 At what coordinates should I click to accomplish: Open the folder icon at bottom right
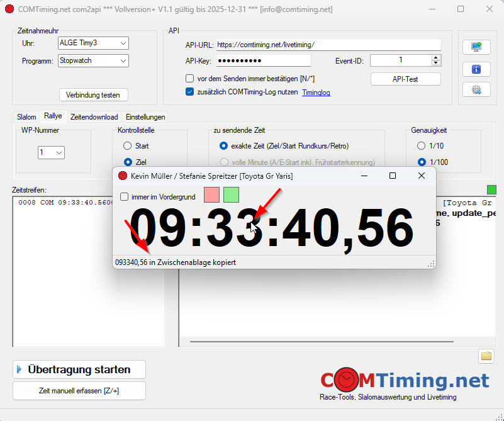click(486, 356)
